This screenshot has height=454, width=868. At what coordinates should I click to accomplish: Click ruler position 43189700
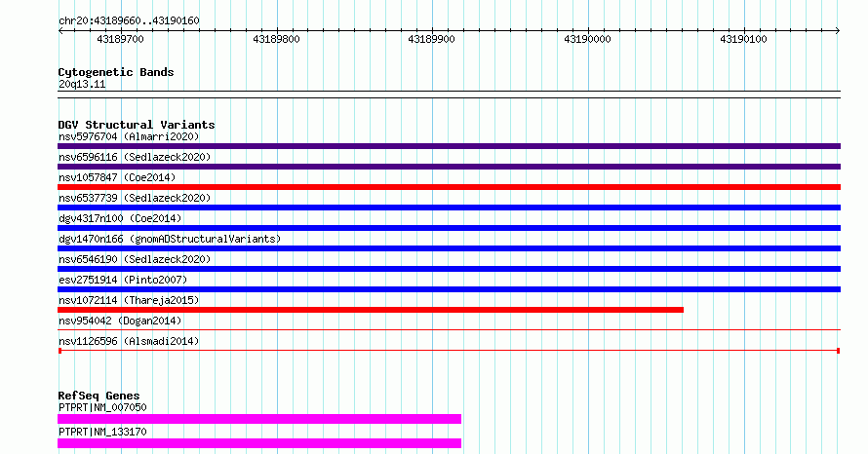120,39
